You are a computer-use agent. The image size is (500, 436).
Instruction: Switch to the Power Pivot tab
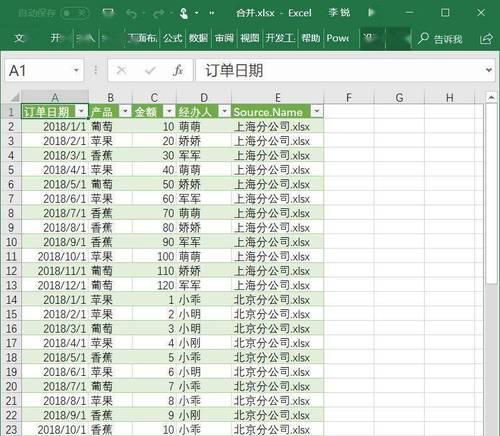point(338,38)
